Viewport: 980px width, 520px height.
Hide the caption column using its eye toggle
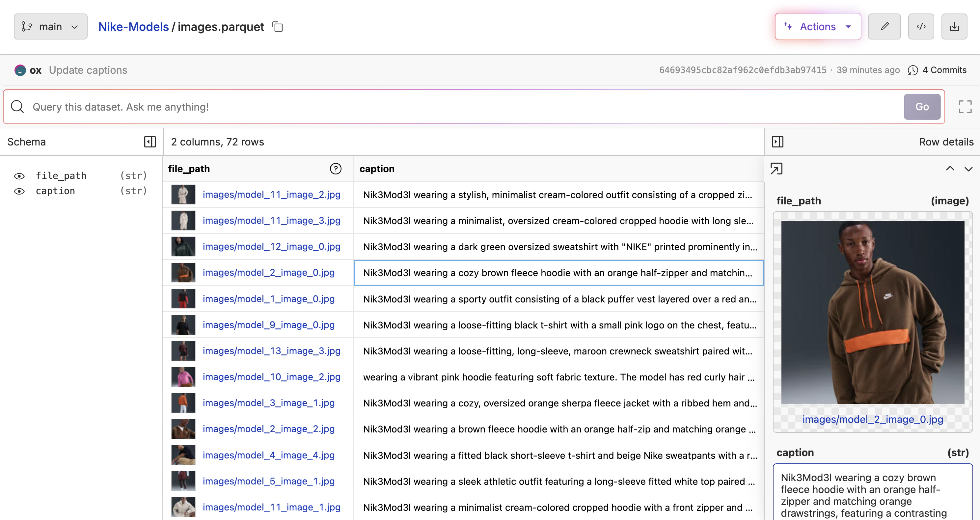click(19, 191)
